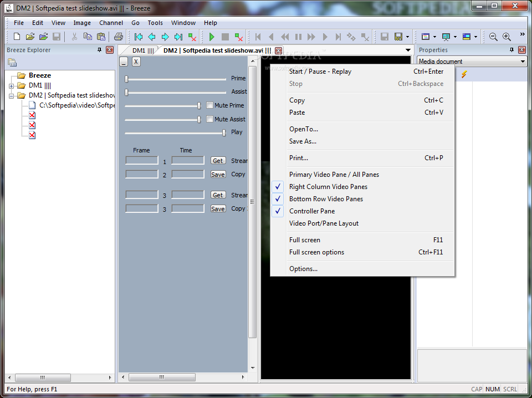Click the green Play triangle icon
This screenshot has width=532, height=398.
tap(212, 37)
